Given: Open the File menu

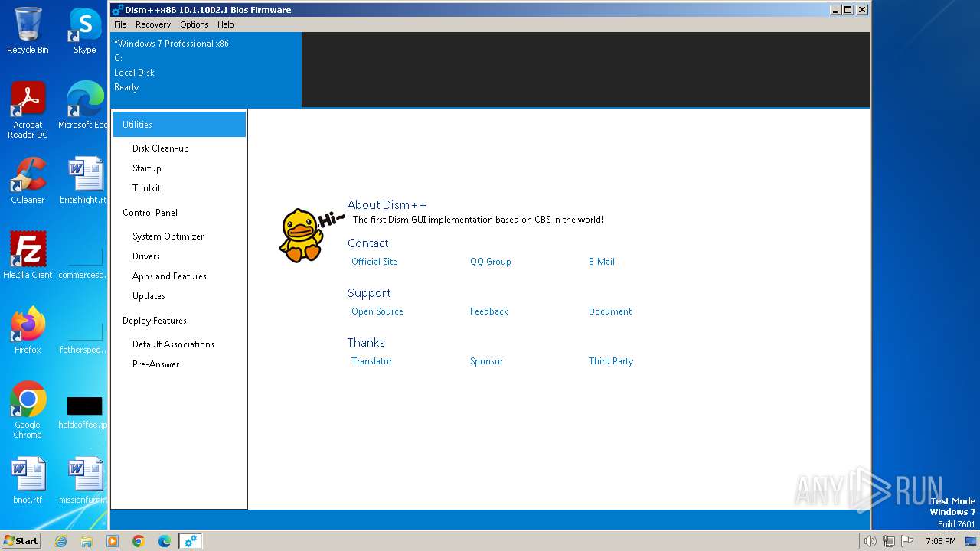Looking at the screenshot, I should (x=120, y=24).
